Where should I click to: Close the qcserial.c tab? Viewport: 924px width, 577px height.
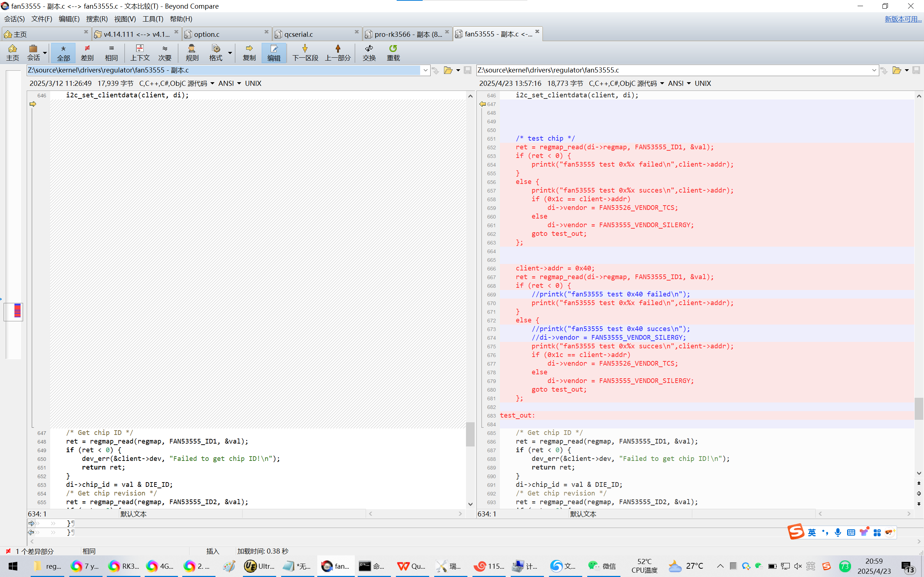tap(357, 32)
